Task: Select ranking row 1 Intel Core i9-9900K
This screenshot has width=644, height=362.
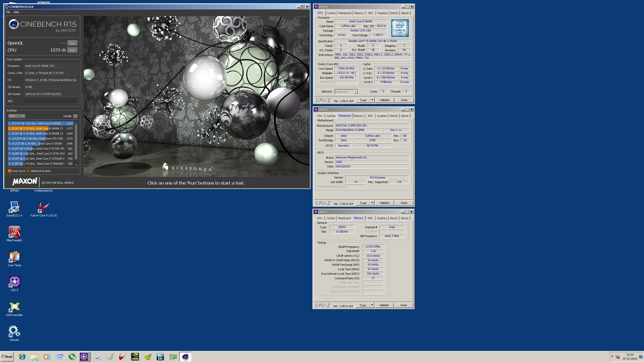Action: tap(41, 123)
